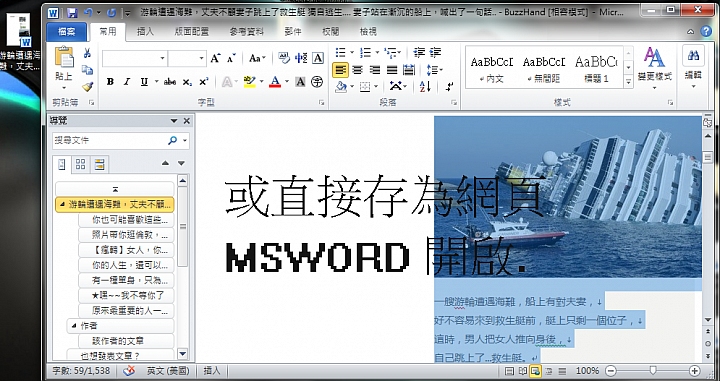Viewport: 720px width, 381px height.
Task: Collapse the 作者 heading in navigation tree
Action: click(73, 325)
